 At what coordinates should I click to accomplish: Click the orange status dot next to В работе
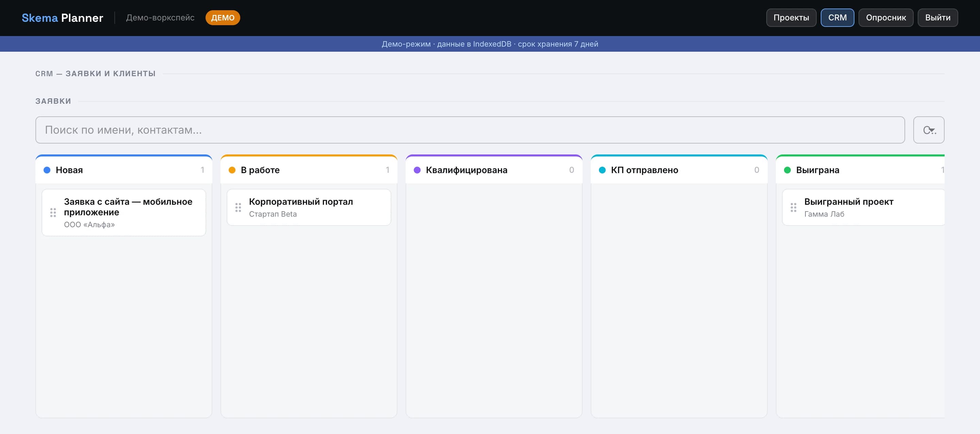[232, 170]
